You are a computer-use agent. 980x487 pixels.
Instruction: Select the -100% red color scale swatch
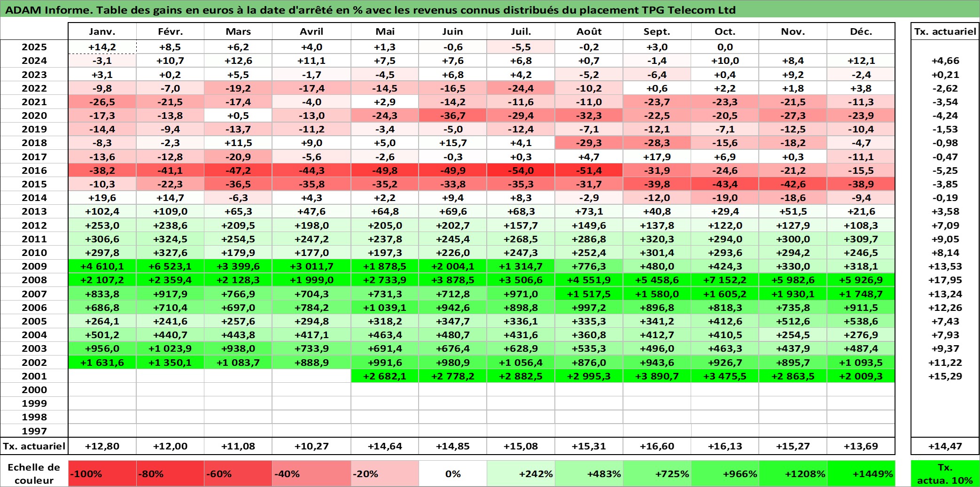pyautogui.click(x=102, y=473)
